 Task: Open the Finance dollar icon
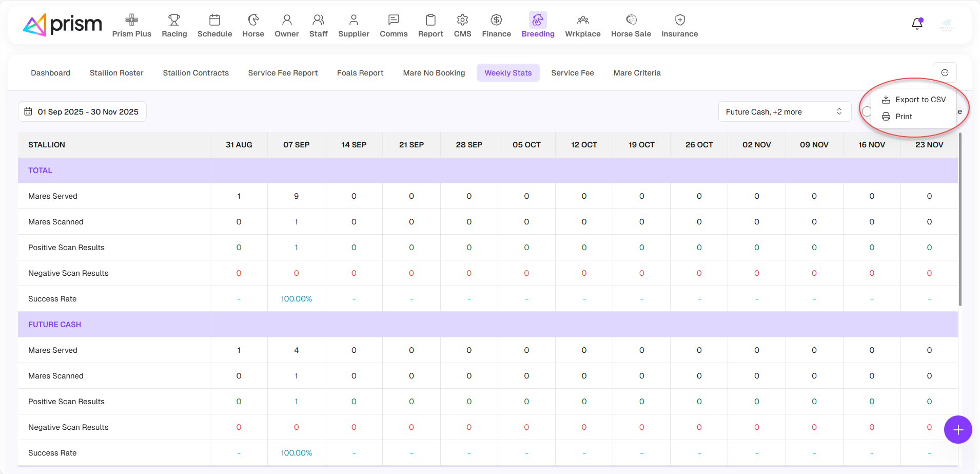496,20
